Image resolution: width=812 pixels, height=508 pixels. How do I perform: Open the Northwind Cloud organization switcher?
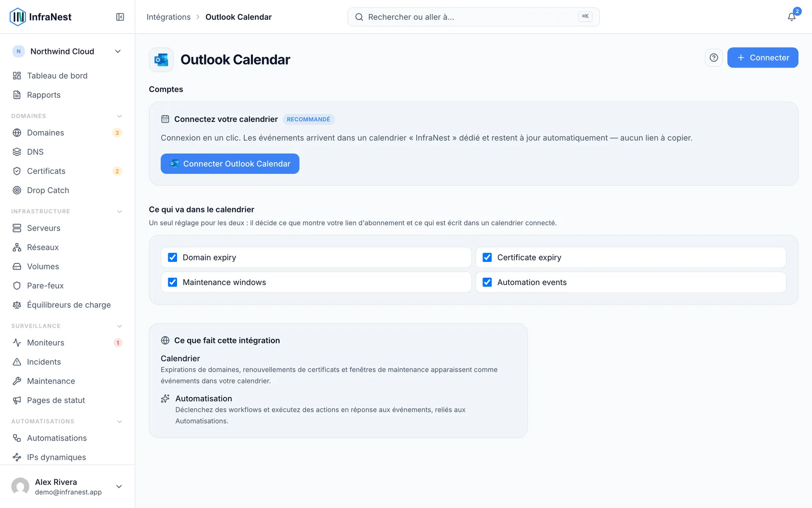coord(67,52)
